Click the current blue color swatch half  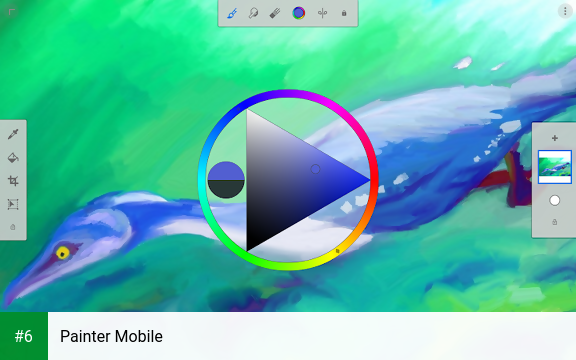pyautogui.click(x=226, y=171)
